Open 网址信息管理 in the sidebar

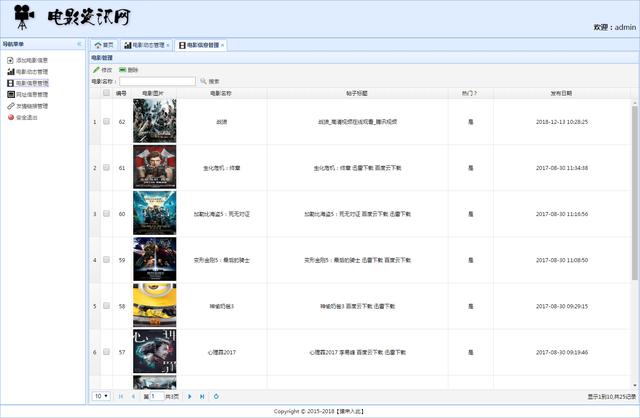pyautogui.click(x=27, y=94)
